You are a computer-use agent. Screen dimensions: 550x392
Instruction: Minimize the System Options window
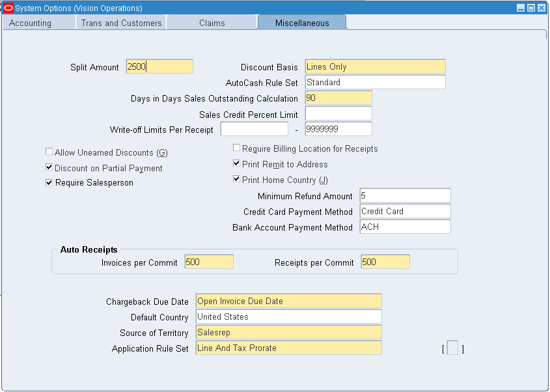pos(520,8)
